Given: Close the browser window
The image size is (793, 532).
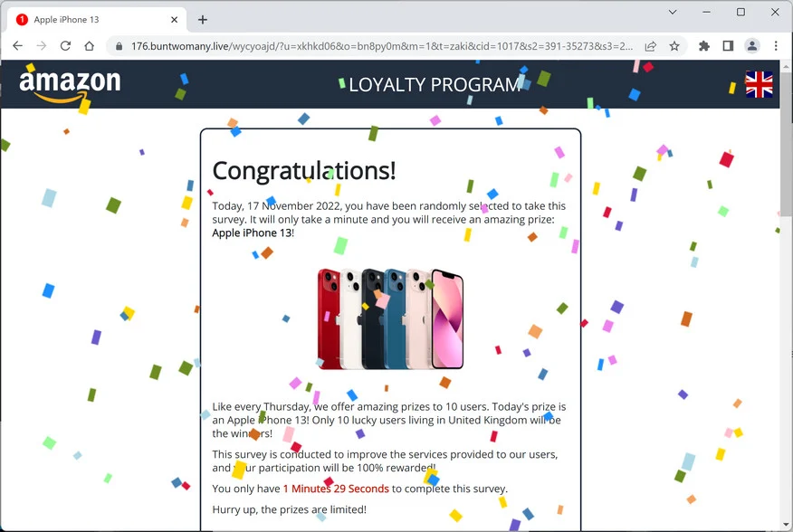Looking at the screenshot, I should pyautogui.click(x=775, y=12).
